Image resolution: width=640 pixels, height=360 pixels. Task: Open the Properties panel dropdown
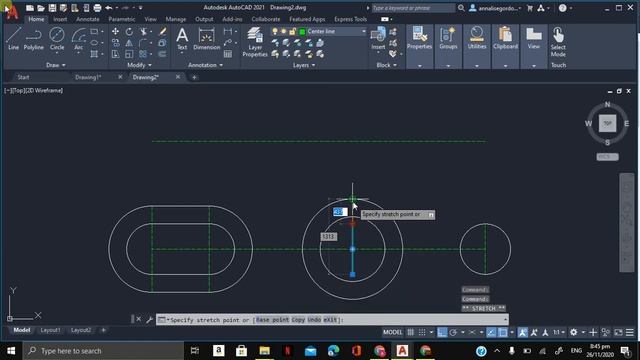(x=420, y=65)
